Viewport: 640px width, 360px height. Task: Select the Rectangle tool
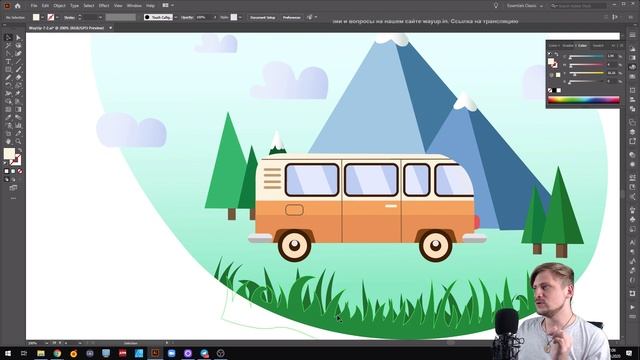[x=8, y=69]
